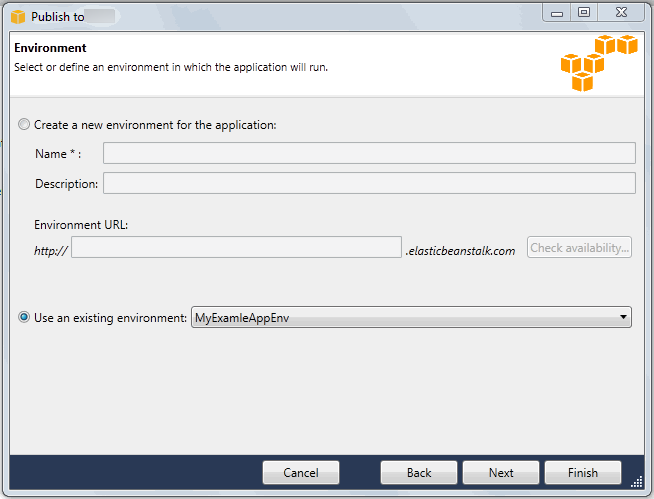Select Create a new environment radio button
The width and height of the screenshot is (654, 499).
tap(24, 125)
